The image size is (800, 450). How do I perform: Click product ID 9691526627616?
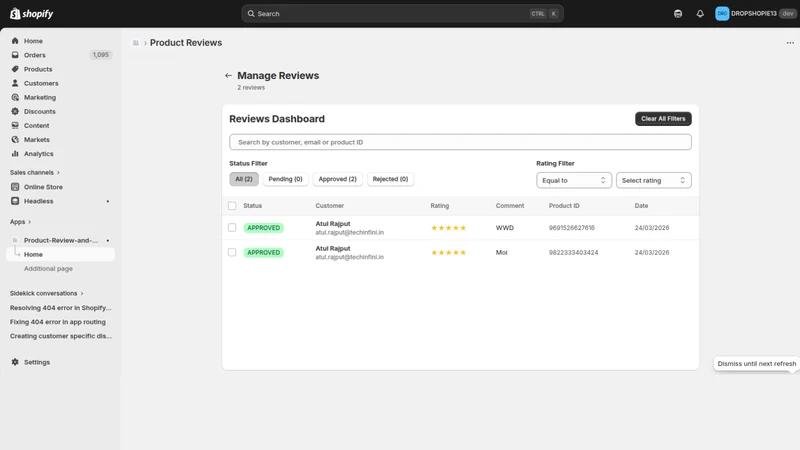(571, 228)
